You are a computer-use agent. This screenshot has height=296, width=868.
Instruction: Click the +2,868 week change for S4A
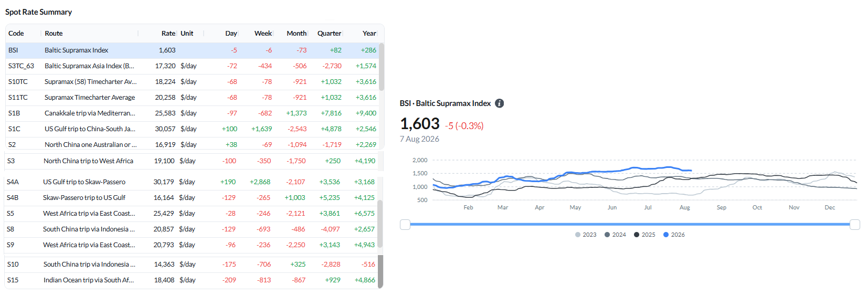pyautogui.click(x=260, y=182)
